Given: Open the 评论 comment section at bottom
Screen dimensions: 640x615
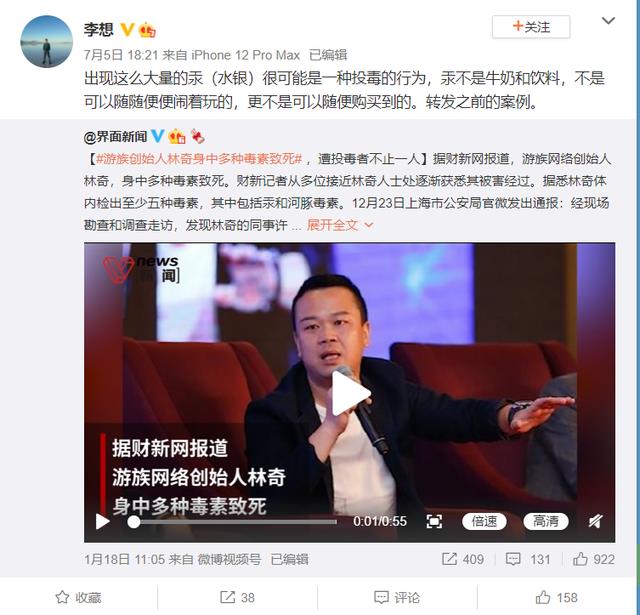Looking at the screenshot, I should coord(397,597).
